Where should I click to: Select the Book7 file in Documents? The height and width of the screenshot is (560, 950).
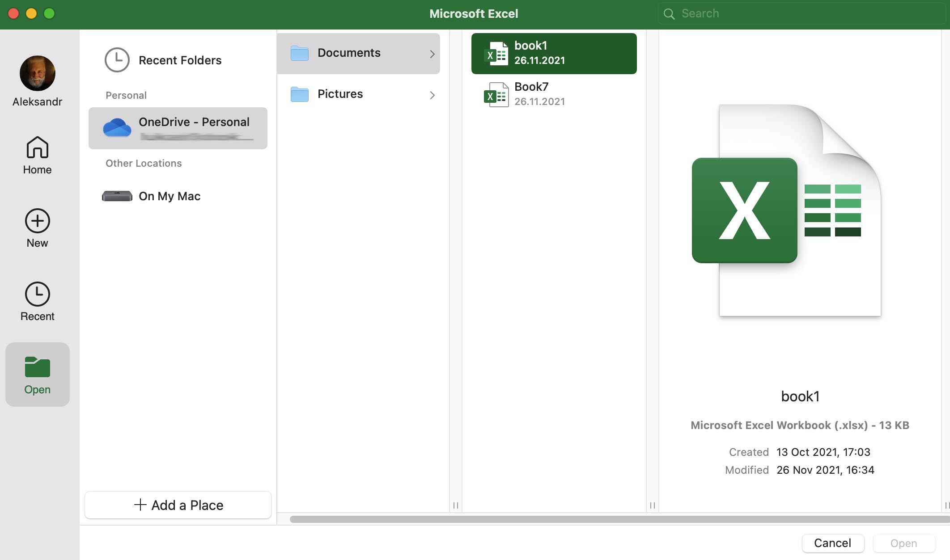pyautogui.click(x=554, y=93)
